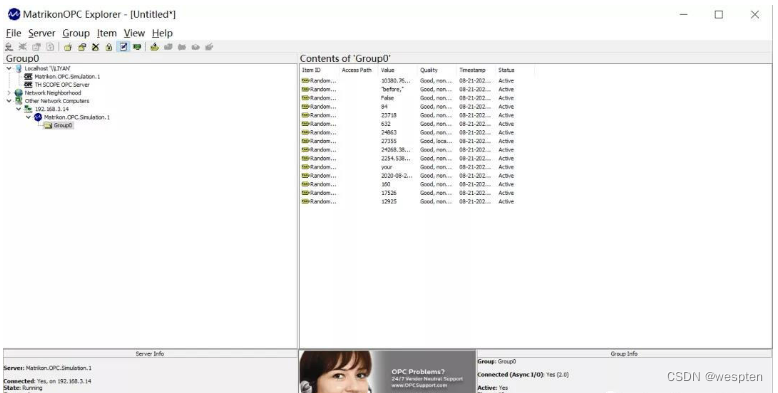The height and width of the screenshot is (393, 778).
Task: Minimize the MatrikonOPC Explorer window
Action: [x=684, y=15]
